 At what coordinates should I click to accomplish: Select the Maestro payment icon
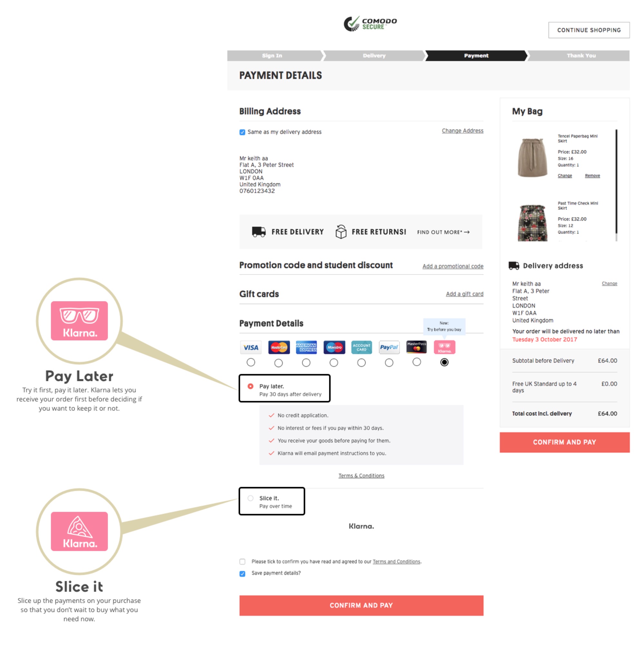pos(333,348)
